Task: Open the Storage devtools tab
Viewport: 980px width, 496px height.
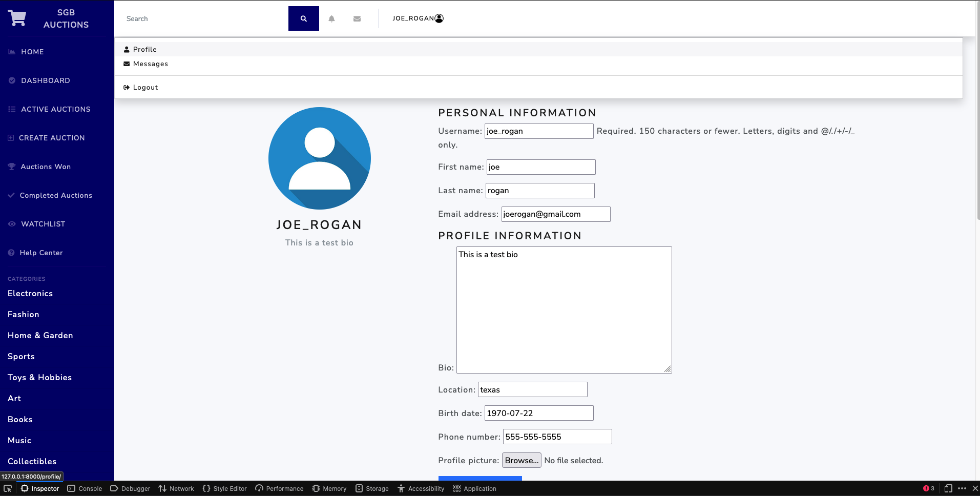Action: click(372, 488)
